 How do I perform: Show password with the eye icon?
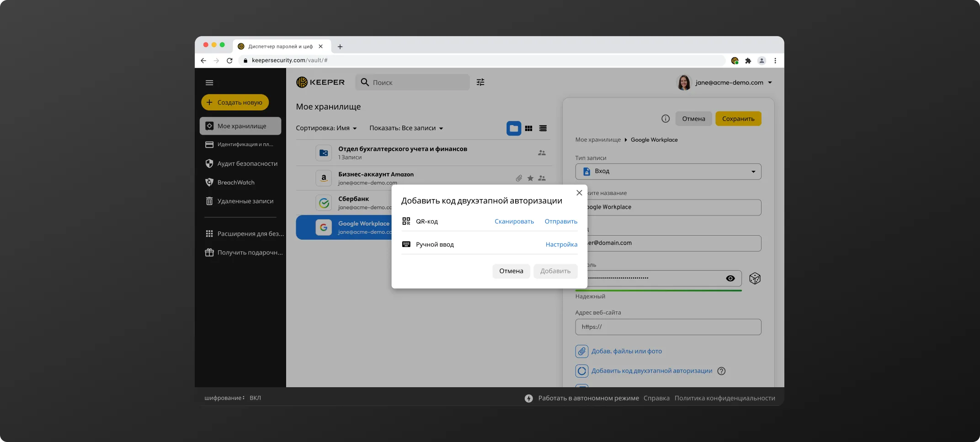click(x=730, y=279)
